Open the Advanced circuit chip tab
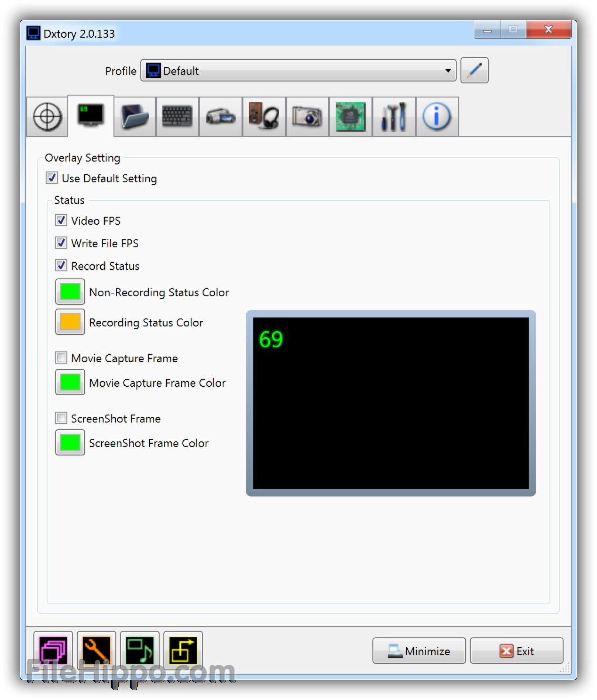The image size is (597, 700). pos(351,116)
